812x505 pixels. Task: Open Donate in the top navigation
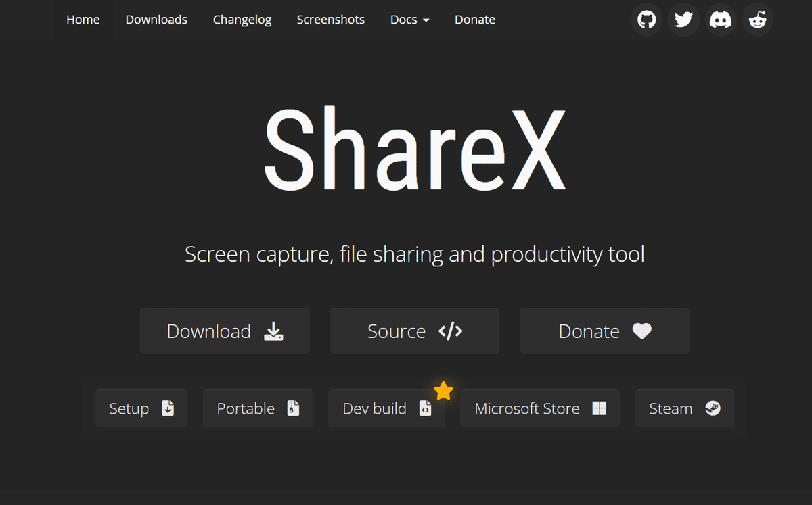(x=475, y=20)
